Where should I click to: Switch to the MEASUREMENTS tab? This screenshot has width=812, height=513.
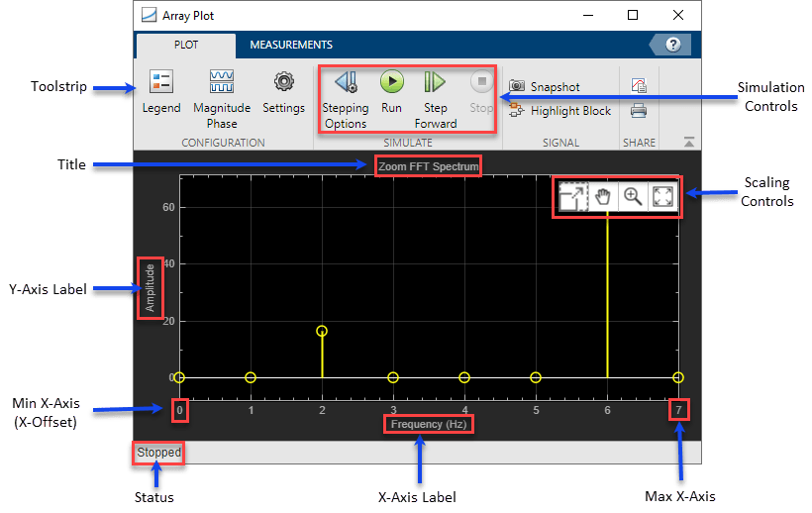[x=291, y=45]
